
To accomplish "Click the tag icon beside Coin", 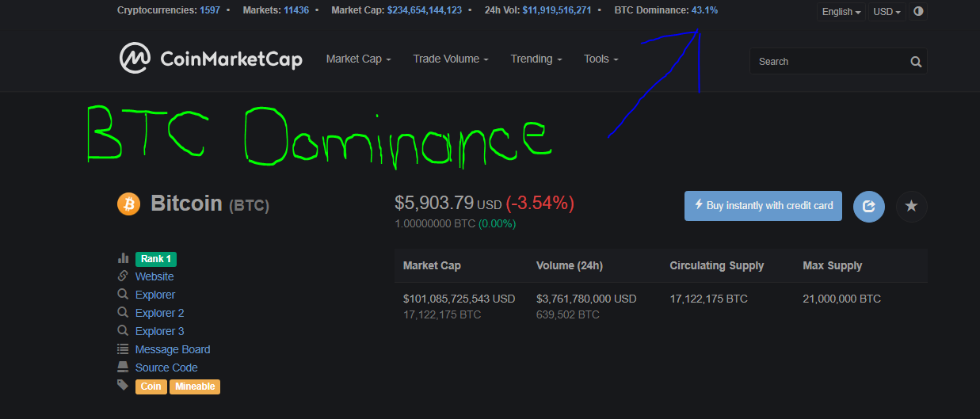I will tap(123, 385).
